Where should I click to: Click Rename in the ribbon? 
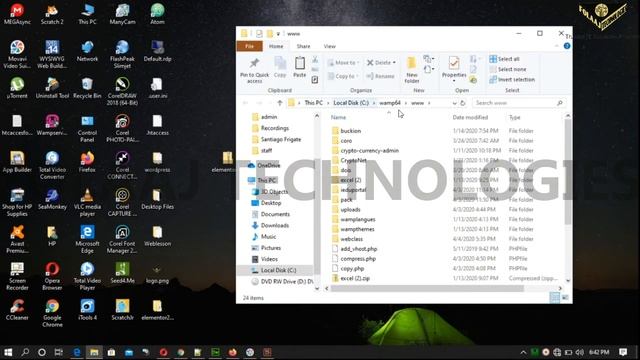(x=380, y=76)
